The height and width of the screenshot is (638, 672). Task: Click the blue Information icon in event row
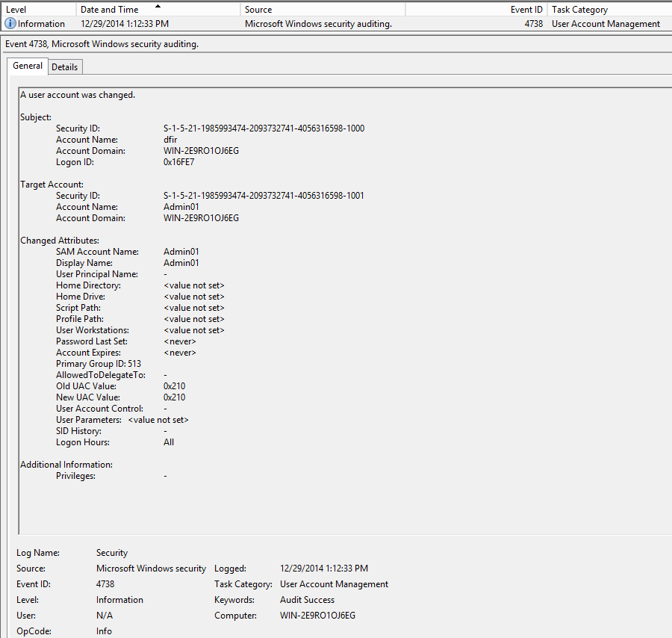10,24
